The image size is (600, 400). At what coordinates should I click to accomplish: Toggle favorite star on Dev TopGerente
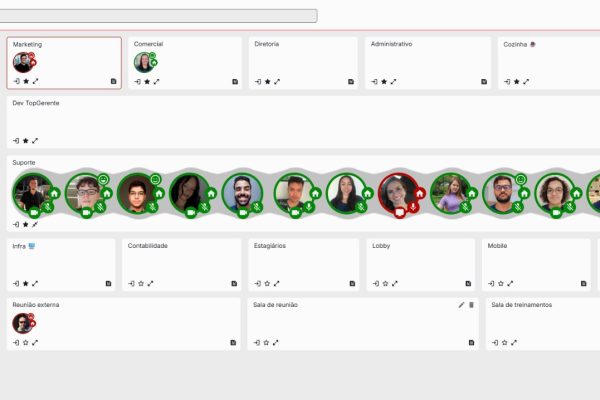pos(26,141)
